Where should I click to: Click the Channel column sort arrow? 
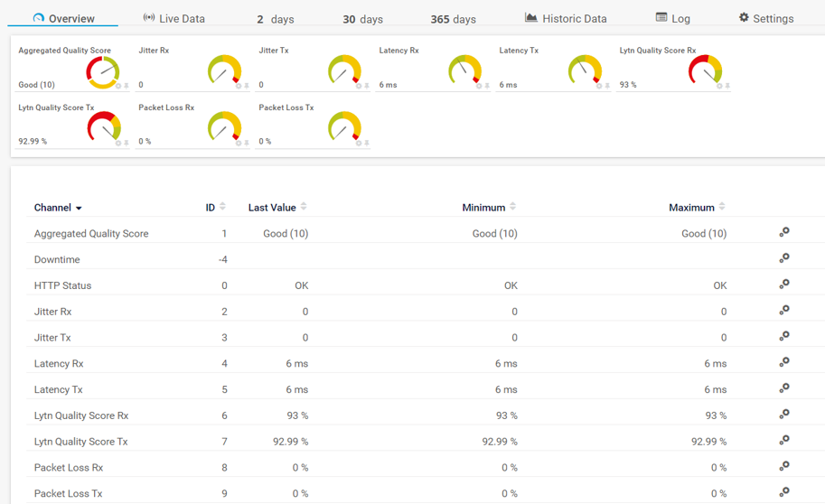[79, 209]
